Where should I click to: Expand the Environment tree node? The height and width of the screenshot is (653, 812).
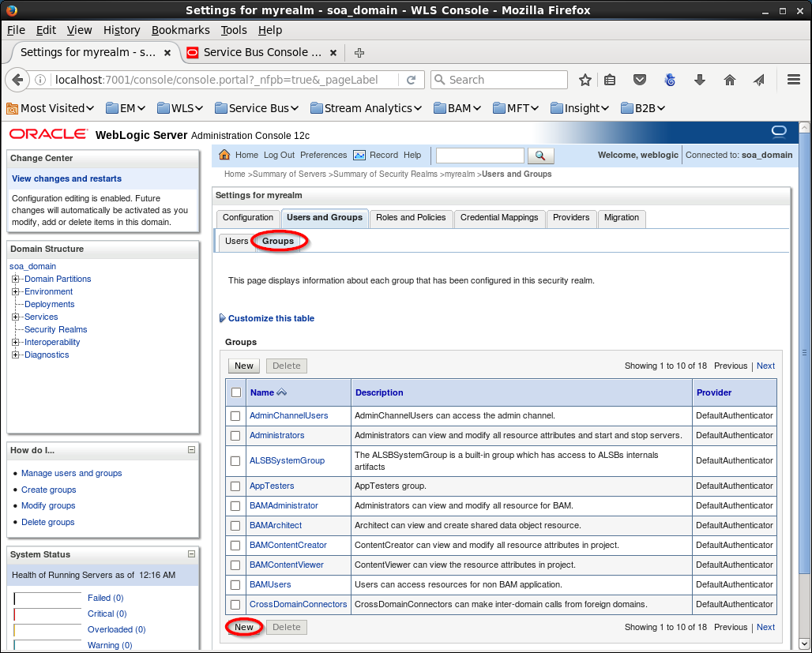pyautogui.click(x=16, y=291)
